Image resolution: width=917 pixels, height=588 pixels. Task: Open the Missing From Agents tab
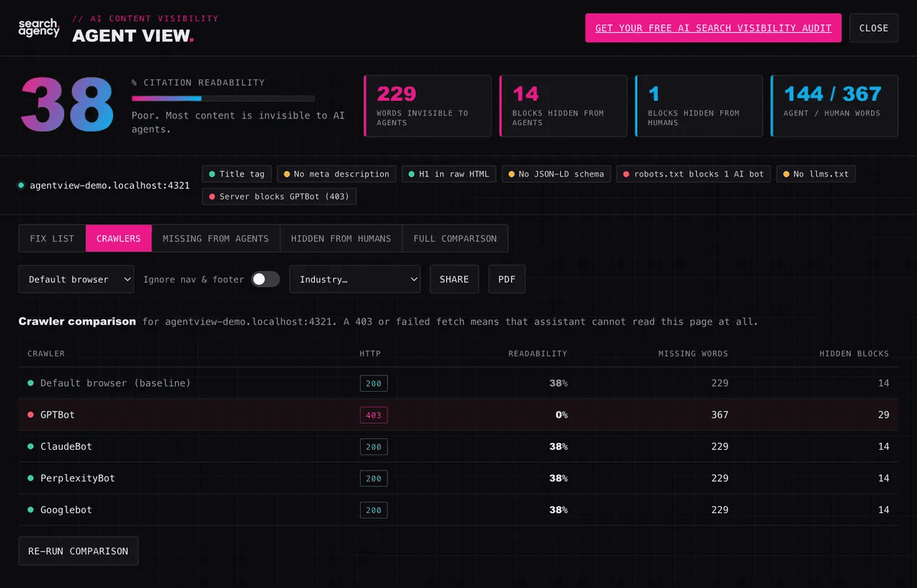215,238
